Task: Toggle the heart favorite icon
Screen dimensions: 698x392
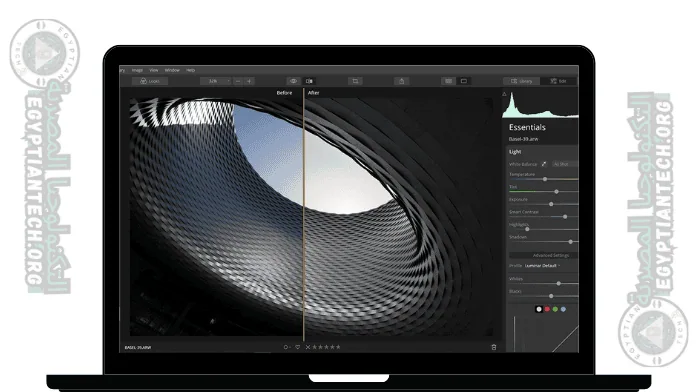Action: (x=297, y=347)
